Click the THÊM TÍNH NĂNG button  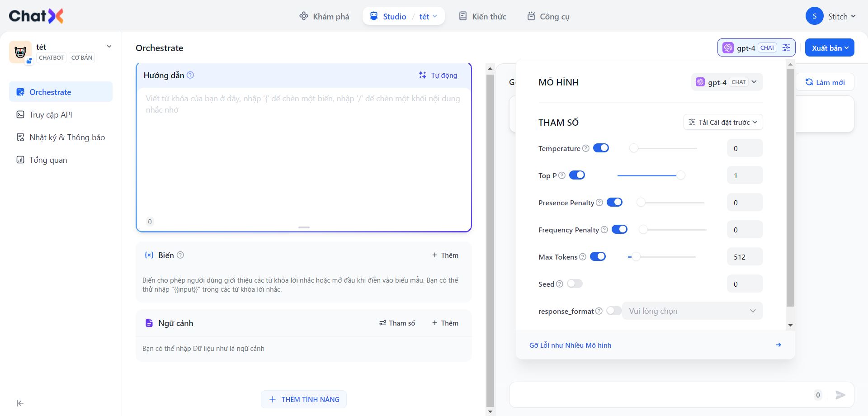pyautogui.click(x=304, y=400)
